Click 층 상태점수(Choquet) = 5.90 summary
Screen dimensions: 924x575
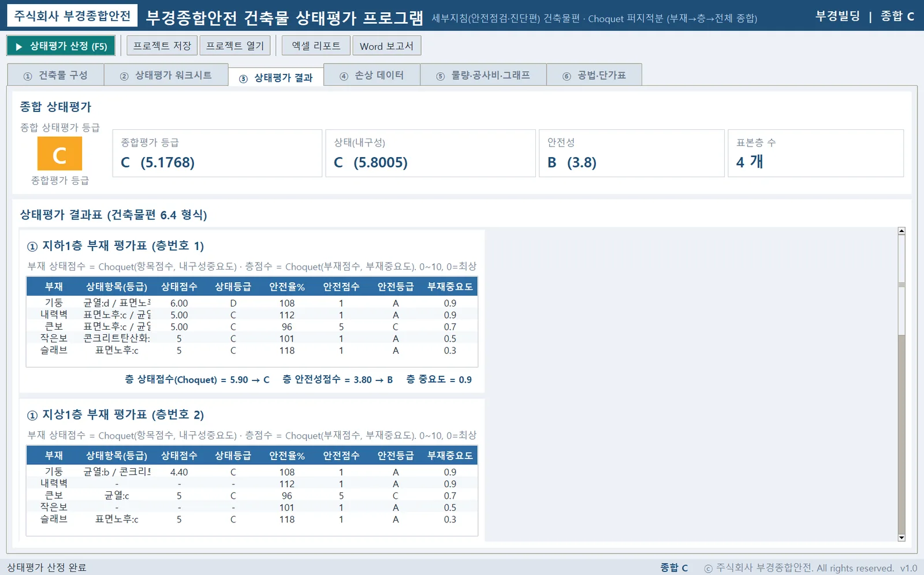click(x=197, y=379)
